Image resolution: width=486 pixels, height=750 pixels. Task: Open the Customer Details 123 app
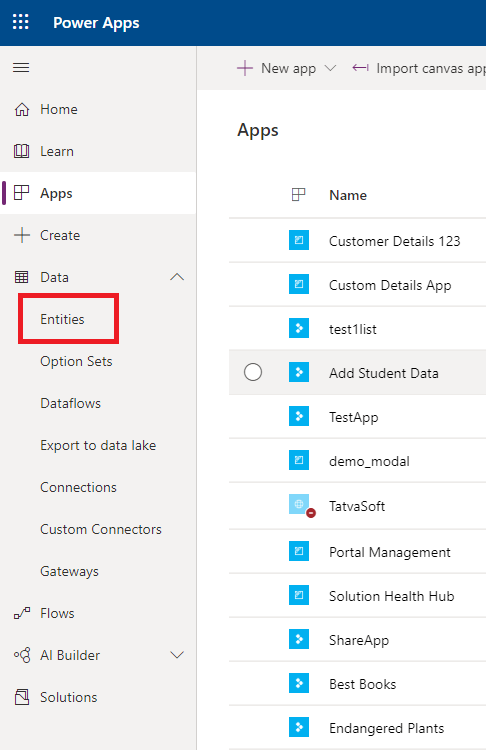[x=395, y=241]
